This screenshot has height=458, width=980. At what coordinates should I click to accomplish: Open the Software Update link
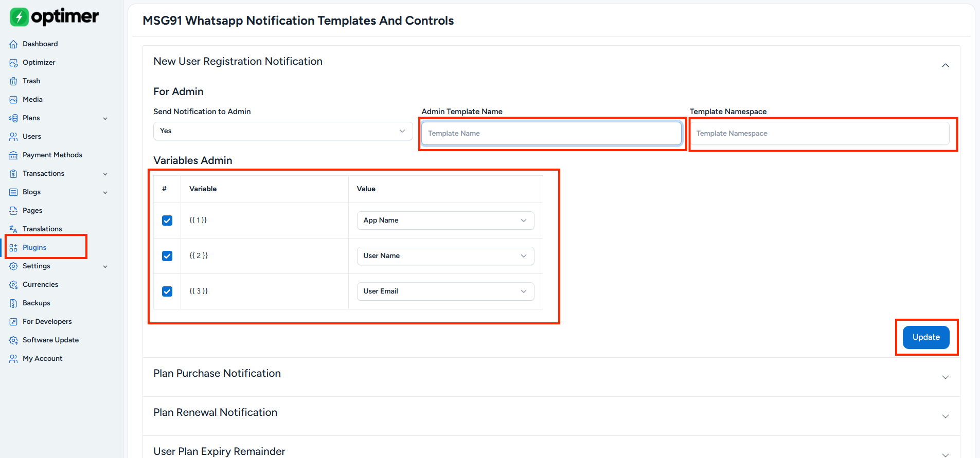[51, 340]
